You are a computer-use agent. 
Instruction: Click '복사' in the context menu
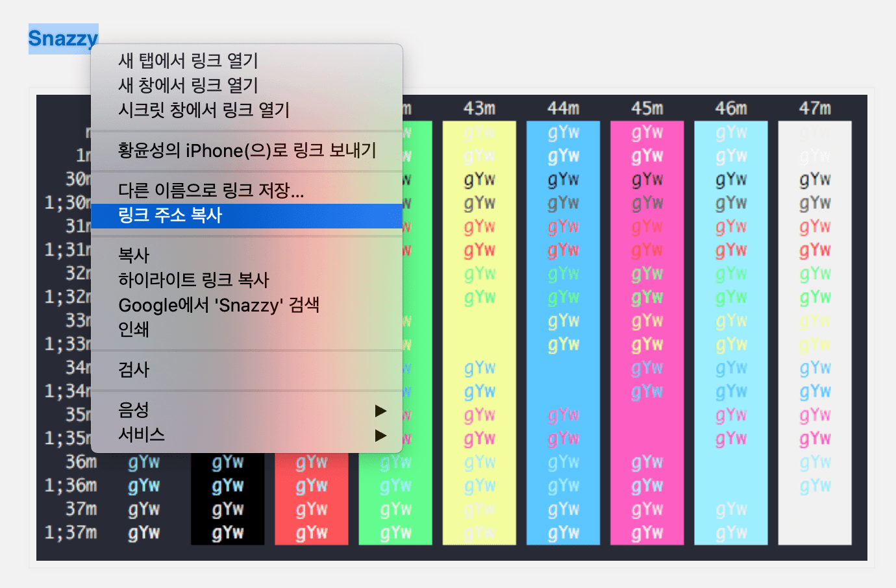133,255
